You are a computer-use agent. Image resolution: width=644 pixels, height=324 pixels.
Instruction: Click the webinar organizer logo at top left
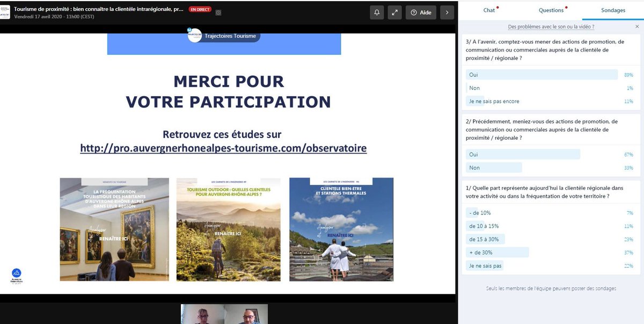(5, 12)
